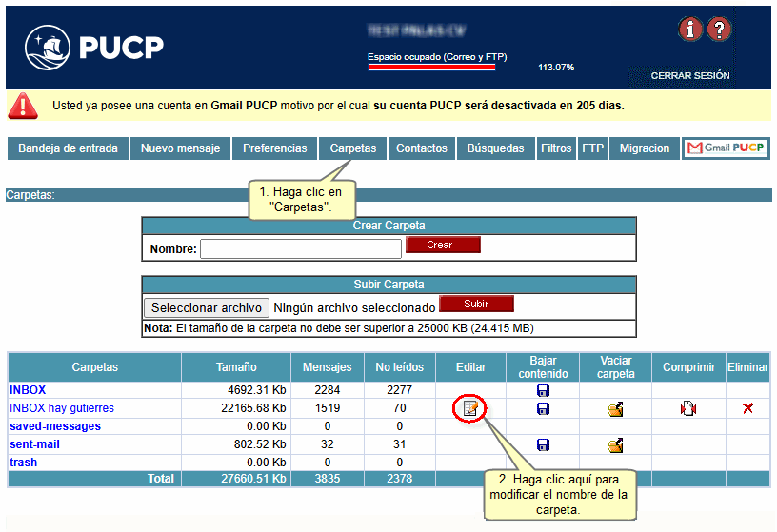This screenshot has width=777, height=532.
Task: Open the information icon in header
Action: point(690,30)
